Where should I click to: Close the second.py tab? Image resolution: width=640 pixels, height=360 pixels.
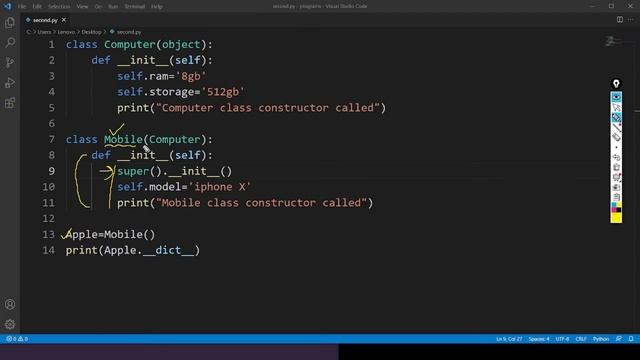[64, 20]
